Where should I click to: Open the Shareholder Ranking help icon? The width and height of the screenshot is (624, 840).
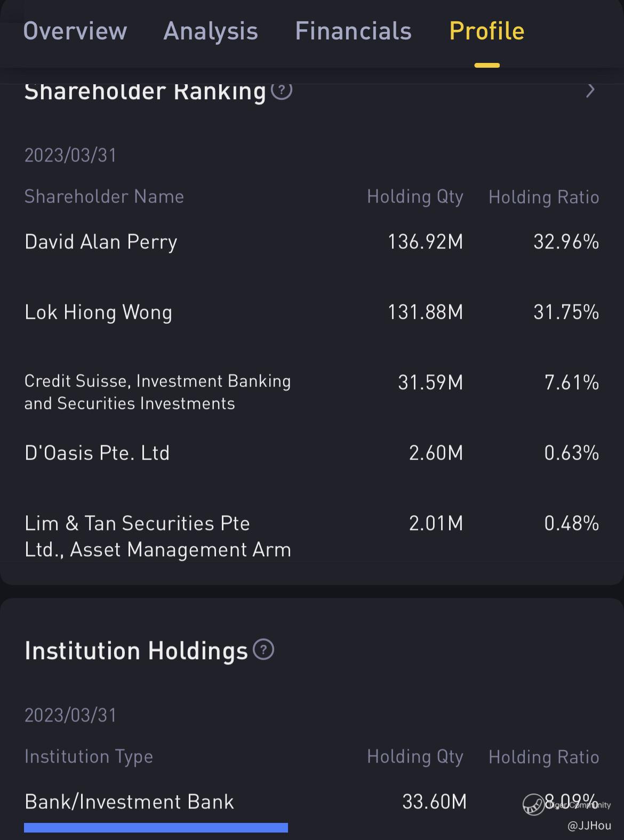[282, 91]
